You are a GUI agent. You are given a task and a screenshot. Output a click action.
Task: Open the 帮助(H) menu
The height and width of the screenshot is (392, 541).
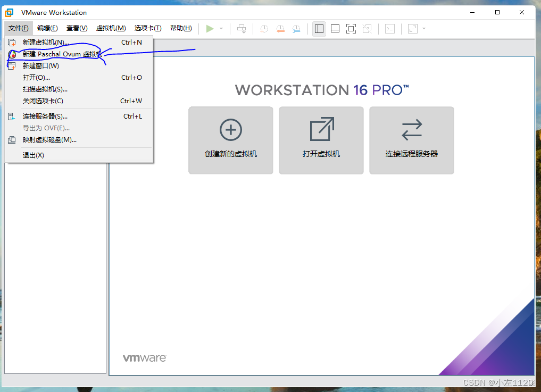(x=181, y=28)
